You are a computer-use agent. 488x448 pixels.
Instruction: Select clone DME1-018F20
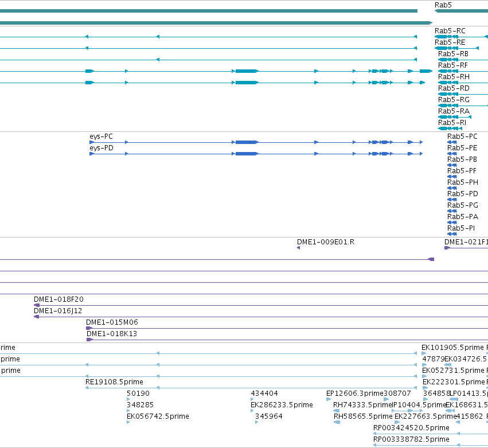click(x=58, y=299)
